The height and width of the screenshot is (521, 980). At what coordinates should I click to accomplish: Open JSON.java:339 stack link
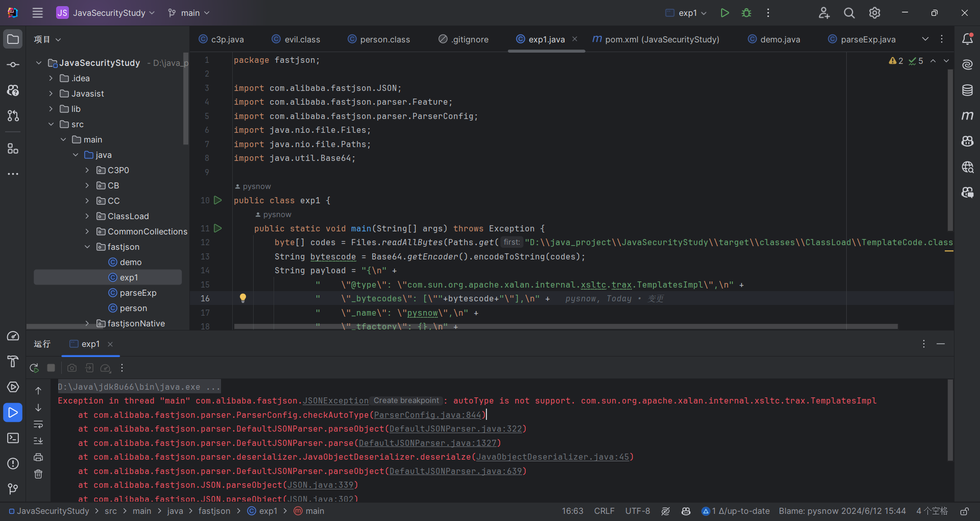pyautogui.click(x=321, y=485)
